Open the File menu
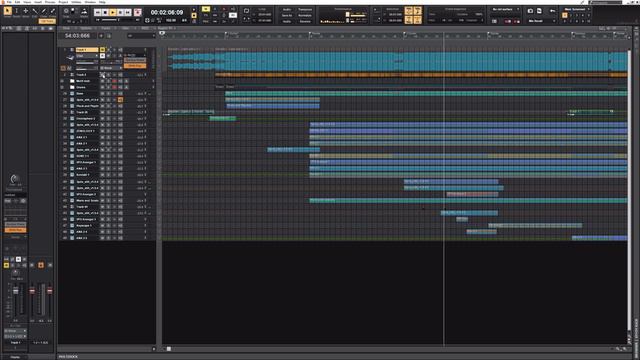The width and height of the screenshot is (640, 360). 9,2
